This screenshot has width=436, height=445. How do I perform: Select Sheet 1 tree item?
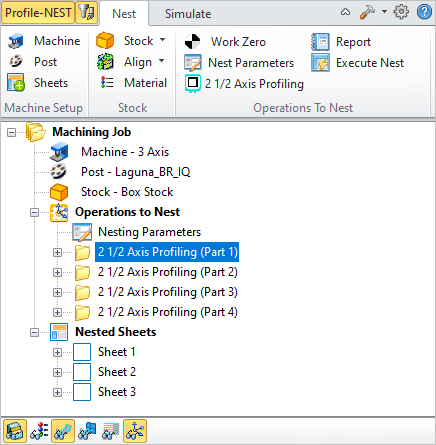point(116,352)
